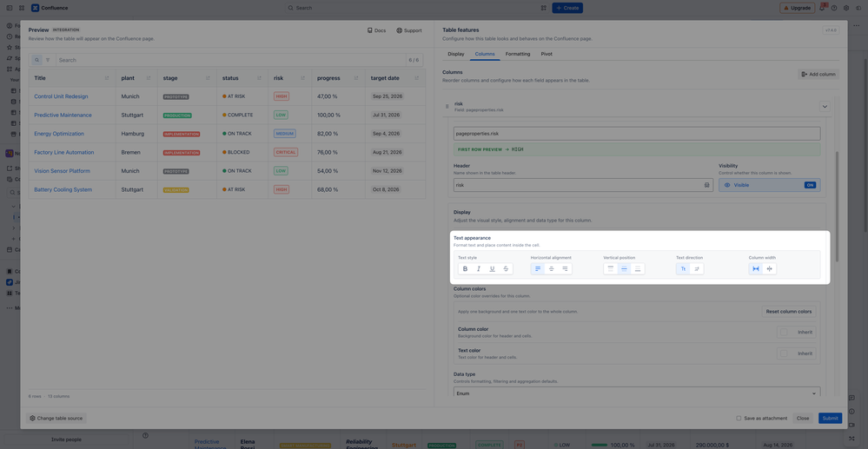Click Add column button
The image size is (868, 449).
click(x=818, y=74)
